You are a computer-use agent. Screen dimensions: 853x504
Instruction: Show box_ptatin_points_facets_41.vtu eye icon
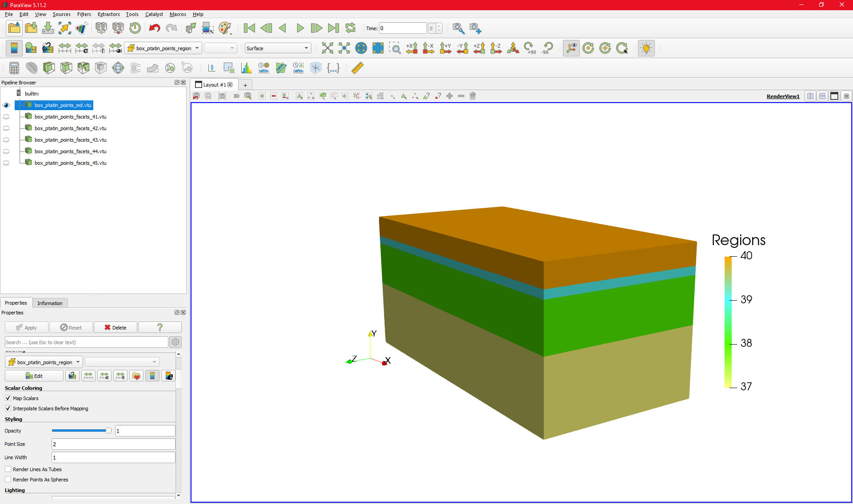(x=6, y=117)
